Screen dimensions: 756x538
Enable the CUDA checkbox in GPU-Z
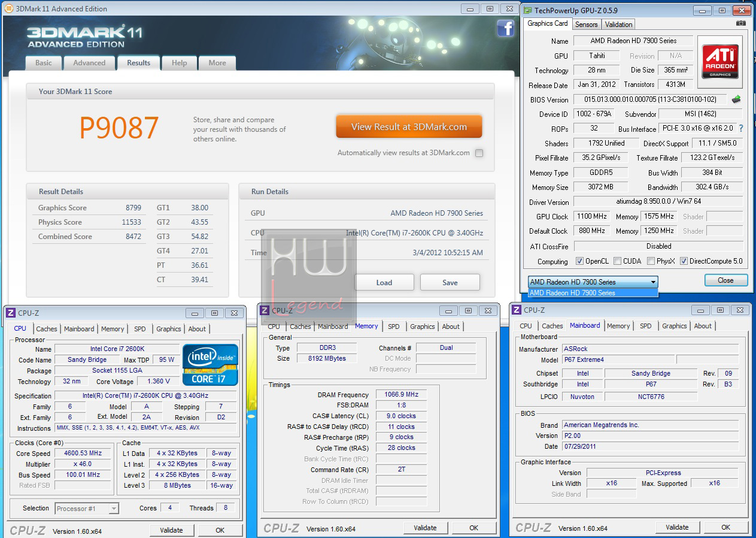coord(618,261)
